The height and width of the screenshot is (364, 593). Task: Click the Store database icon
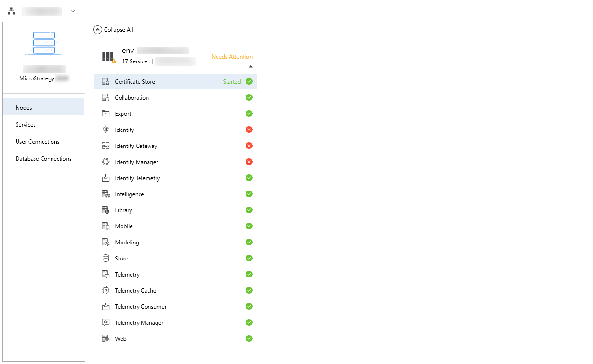[x=105, y=259]
